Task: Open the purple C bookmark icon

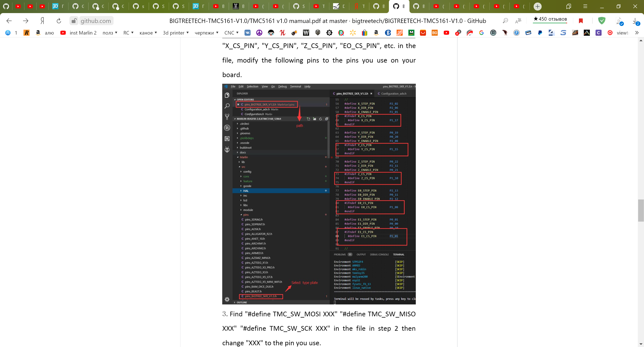Action: point(599,33)
